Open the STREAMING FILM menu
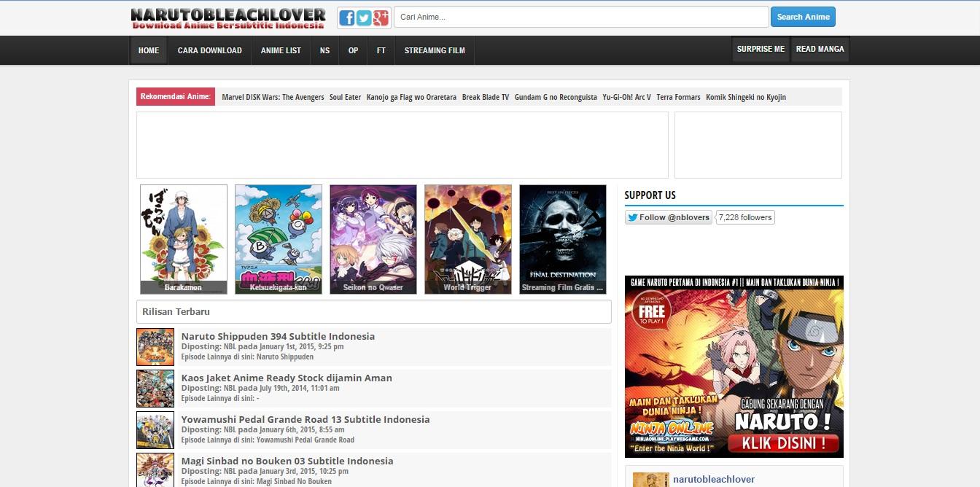This screenshot has height=487, width=980. pyautogui.click(x=435, y=50)
